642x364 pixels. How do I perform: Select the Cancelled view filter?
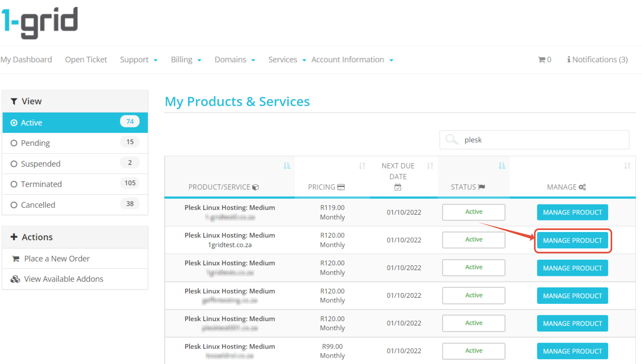coord(75,205)
